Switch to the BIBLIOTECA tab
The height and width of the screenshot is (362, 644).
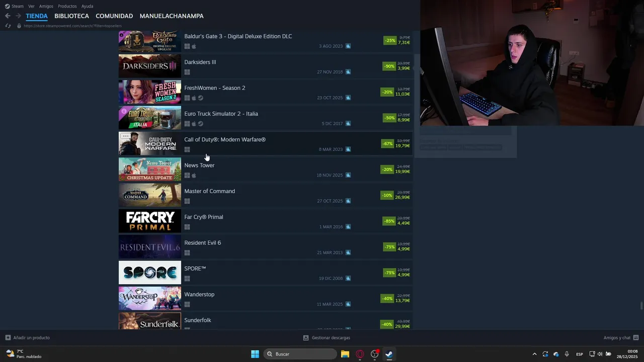point(71,16)
